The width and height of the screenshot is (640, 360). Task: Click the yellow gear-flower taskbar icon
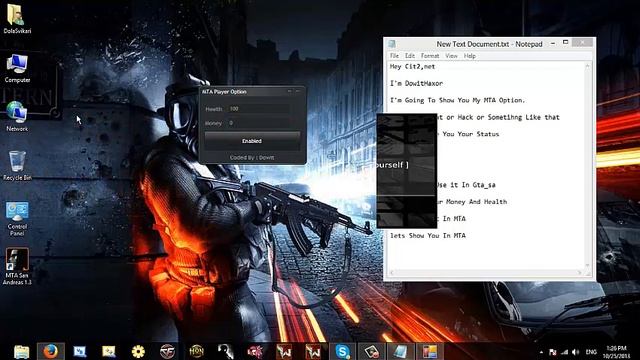[x=138, y=351]
